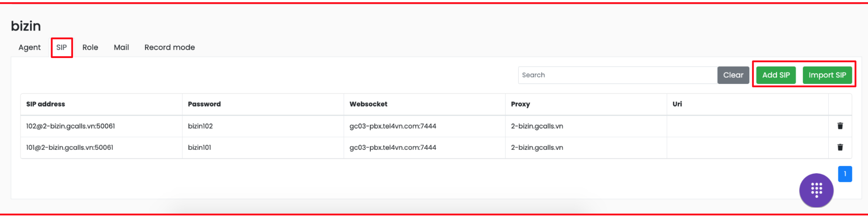Screen dimensions: 868x217
Task: Clear the search field
Action: [x=733, y=75]
